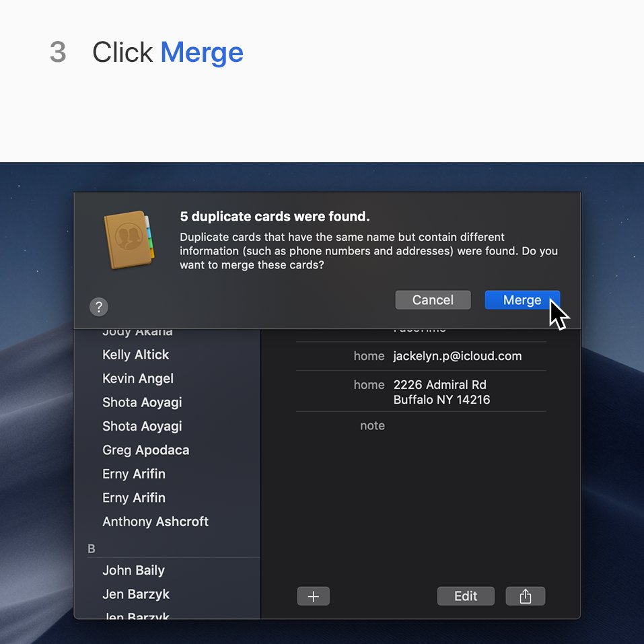
Task: Select Kevin Angel in the contacts list
Action: coord(138,379)
